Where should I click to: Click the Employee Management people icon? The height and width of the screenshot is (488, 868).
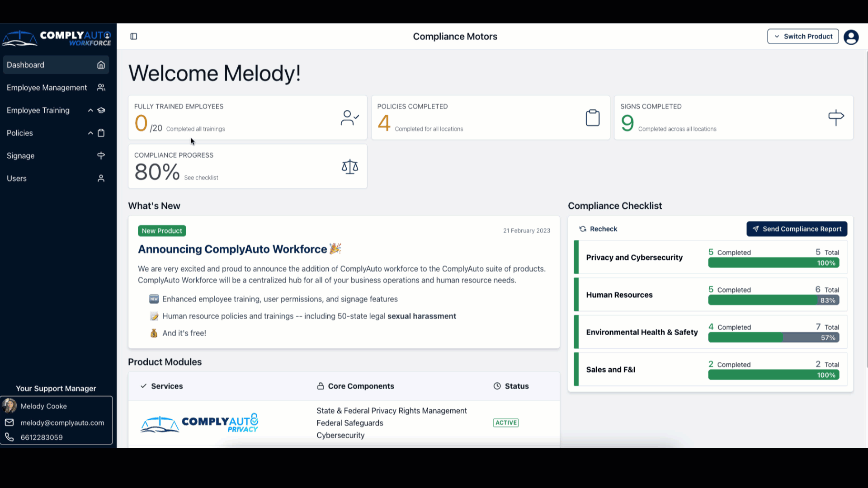[101, 88]
